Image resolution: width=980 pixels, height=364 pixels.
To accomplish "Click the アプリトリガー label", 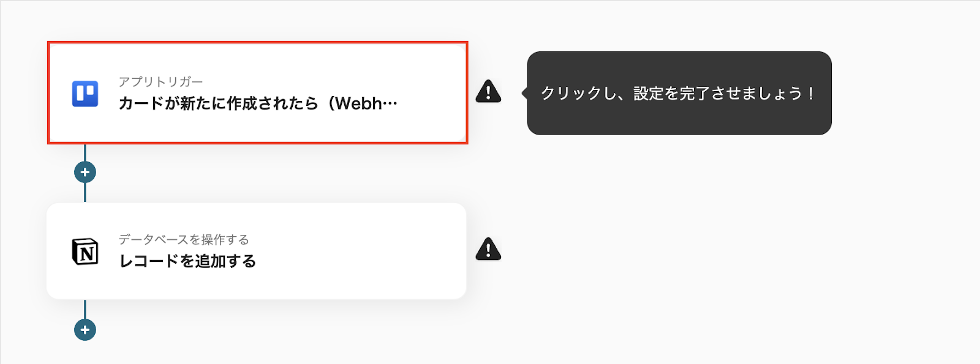I will [x=160, y=82].
